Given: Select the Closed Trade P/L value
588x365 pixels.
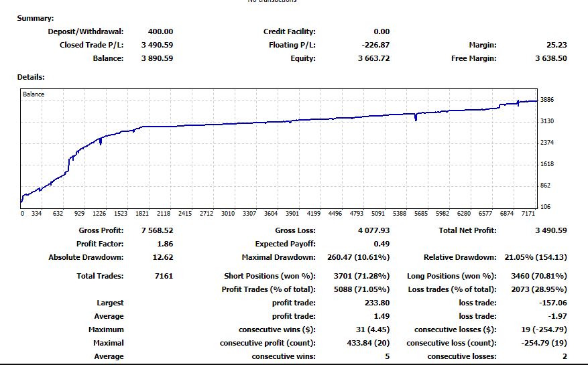Looking at the screenshot, I should pos(157,45).
